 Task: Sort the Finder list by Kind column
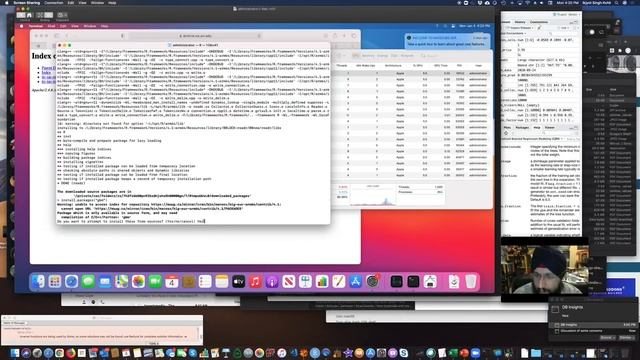(x=613, y=89)
